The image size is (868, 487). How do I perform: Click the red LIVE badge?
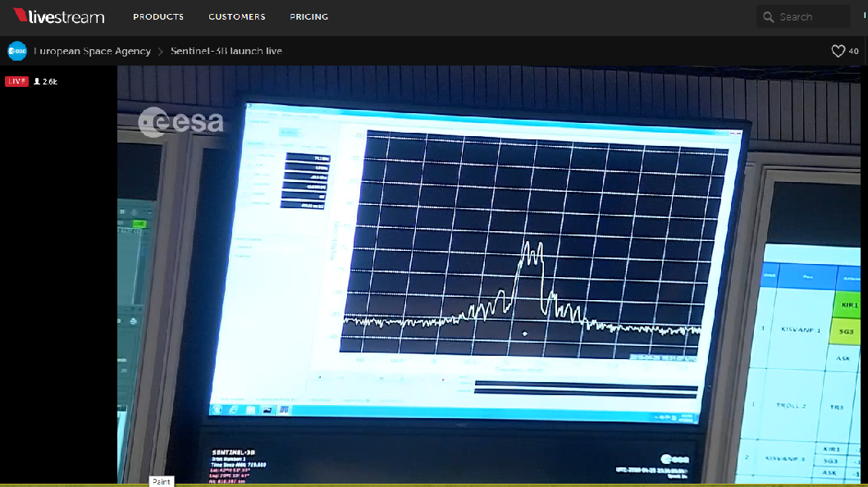click(16, 81)
